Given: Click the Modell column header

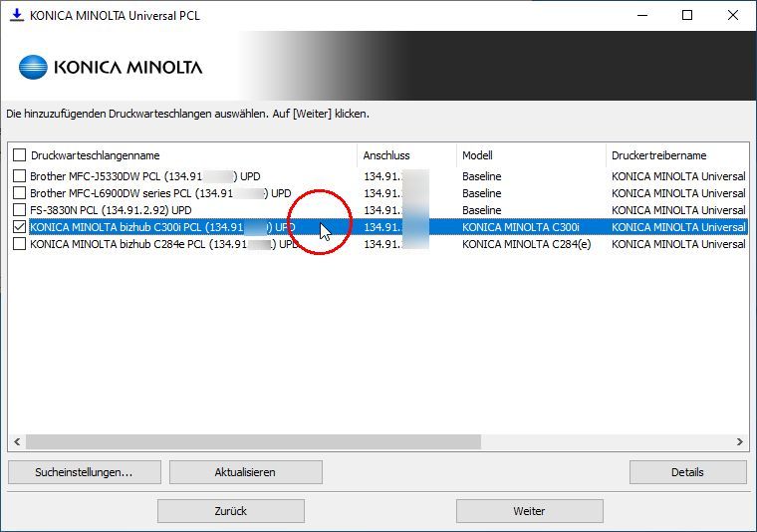Looking at the screenshot, I should tap(477, 155).
